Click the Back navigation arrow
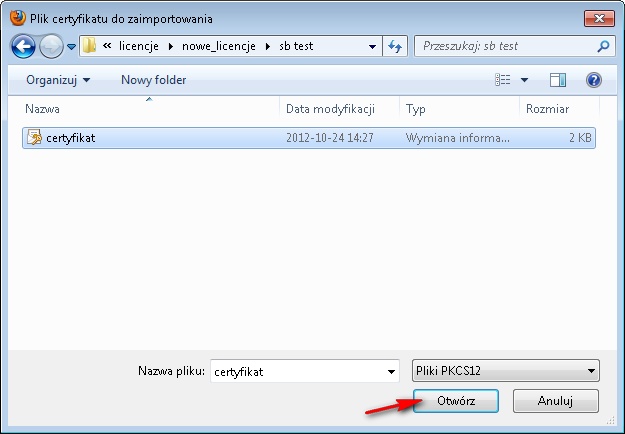The image size is (625, 434). [24, 46]
